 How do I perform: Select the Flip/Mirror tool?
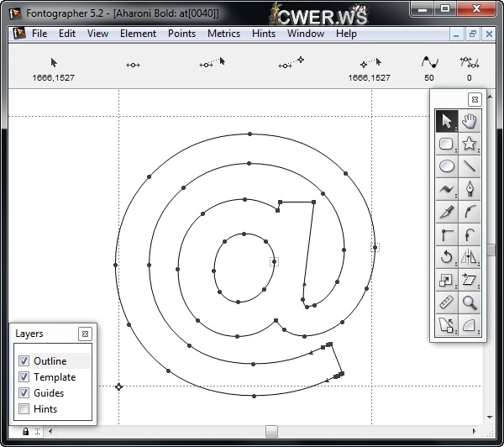click(470, 257)
